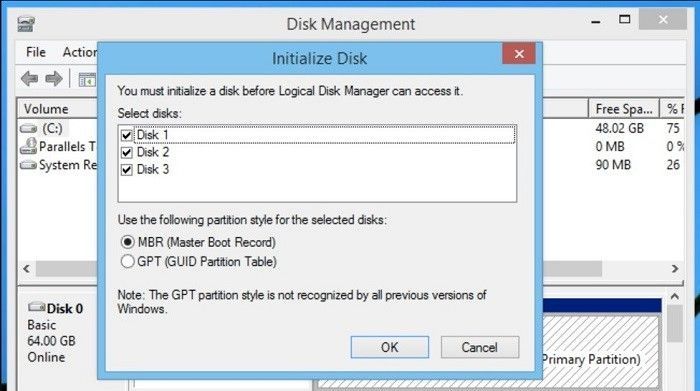Uncheck the Disk 3 checkbox
This screenshot has height=391, width=700.
(127, 170)
